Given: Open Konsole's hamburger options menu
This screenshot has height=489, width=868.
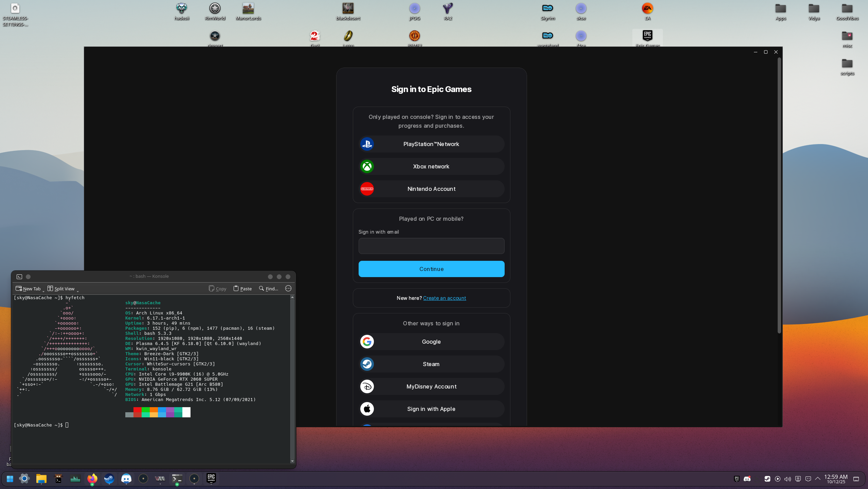Looking at the screenshot, I should (288, 289).
